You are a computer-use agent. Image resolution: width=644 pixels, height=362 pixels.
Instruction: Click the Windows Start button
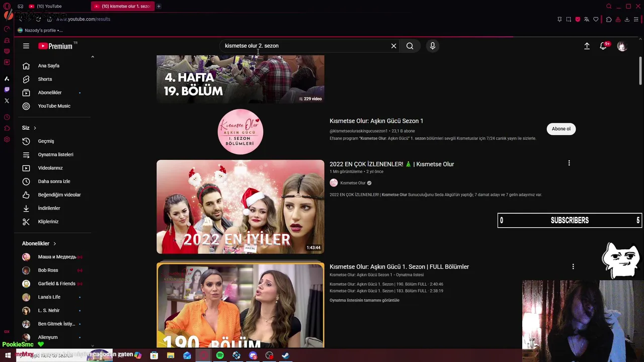click(x=8, y=355)
